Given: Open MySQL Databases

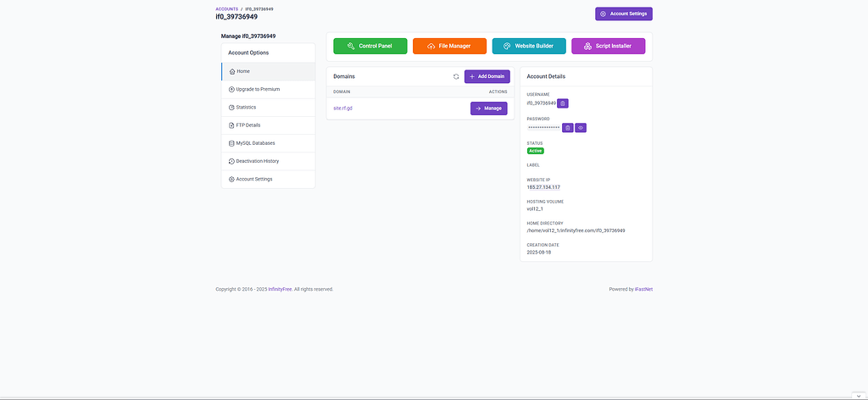Looking at the screenshot, I should click(269, 143).
